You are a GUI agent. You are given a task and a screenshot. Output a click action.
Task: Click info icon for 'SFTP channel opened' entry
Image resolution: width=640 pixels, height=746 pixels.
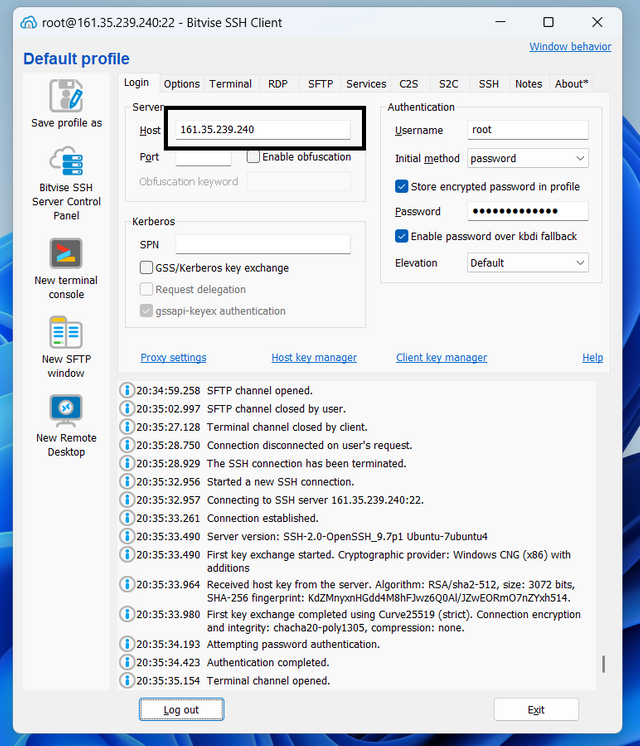click(x=127, y=390)
